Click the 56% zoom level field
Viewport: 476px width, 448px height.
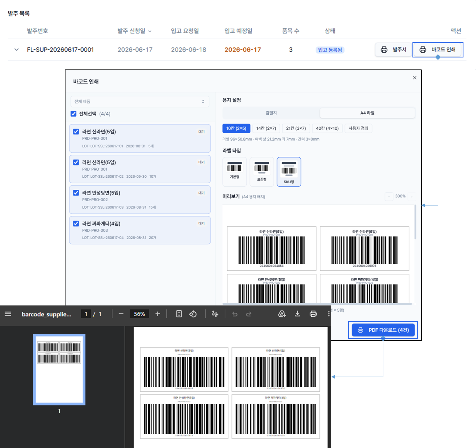click(139, 314)
